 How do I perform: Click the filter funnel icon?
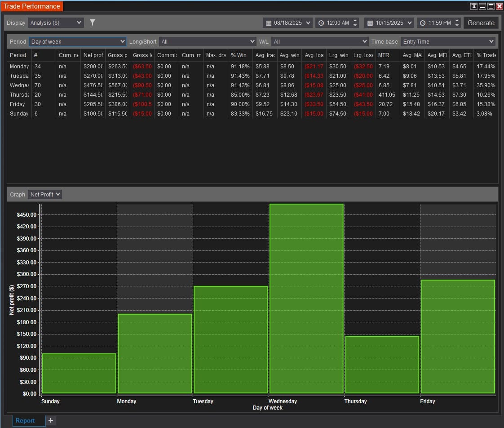93,22
